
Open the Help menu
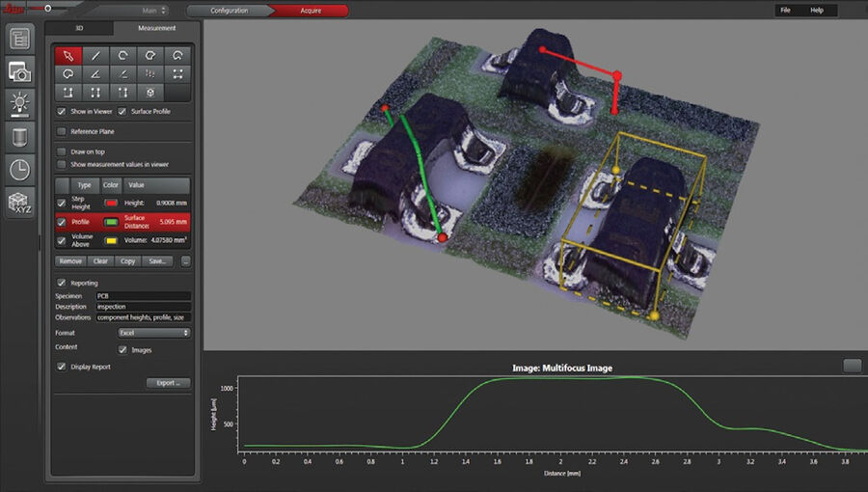(817, 10)
